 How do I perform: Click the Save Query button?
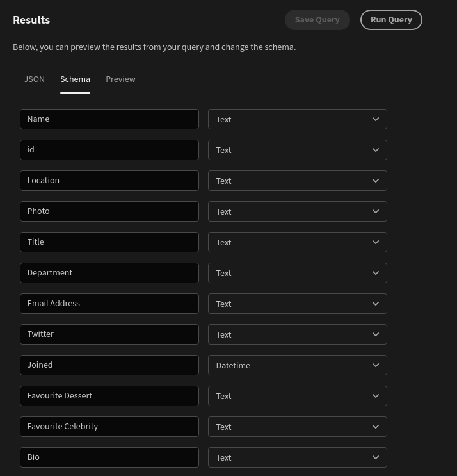coord(317,20)
